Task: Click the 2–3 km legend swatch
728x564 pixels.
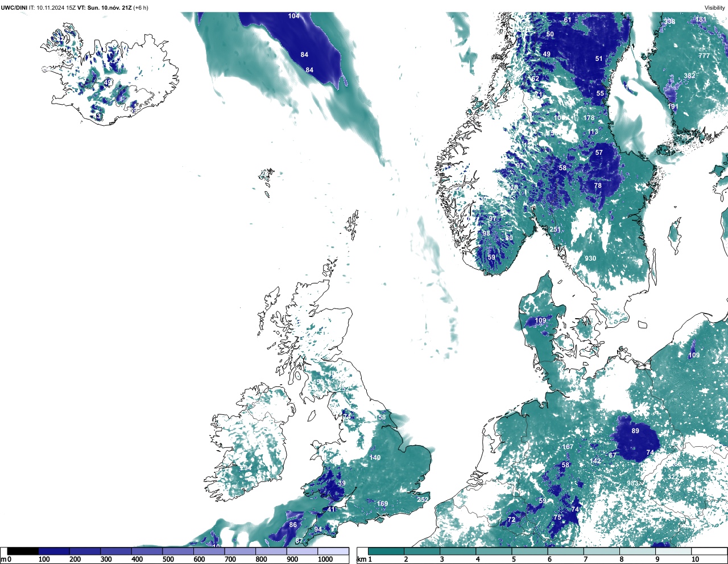Action: [x=422, y=551]
